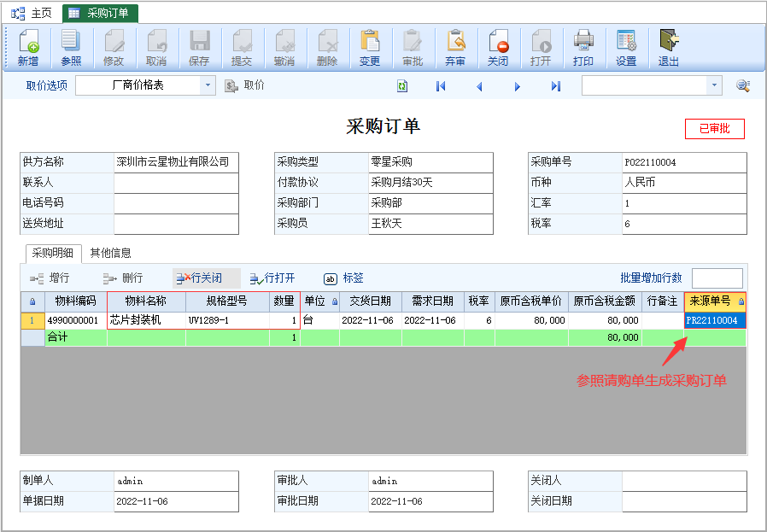Image resolution: width=767 pixels, height=532 pixels.
Task: Click the lock icon in grid header corner
Action: 32,301
